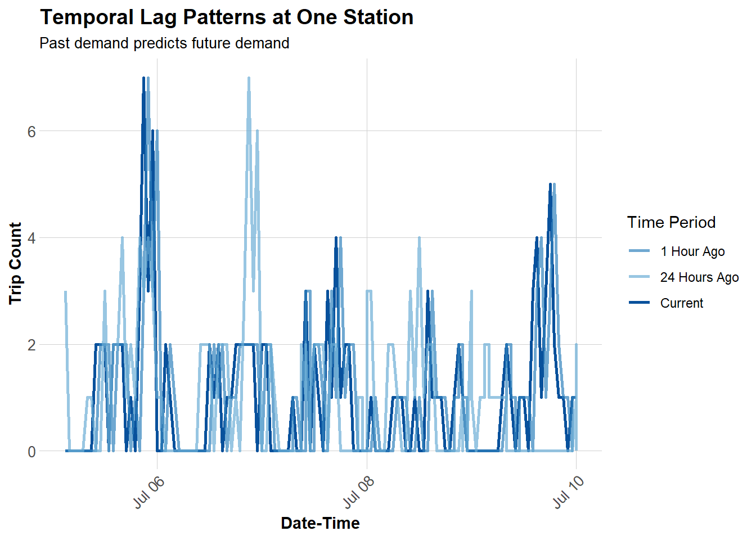The width and height of the screenshot is (756, 540).
Task: Select the y-axis tick label 2
Action: (31, 344)
